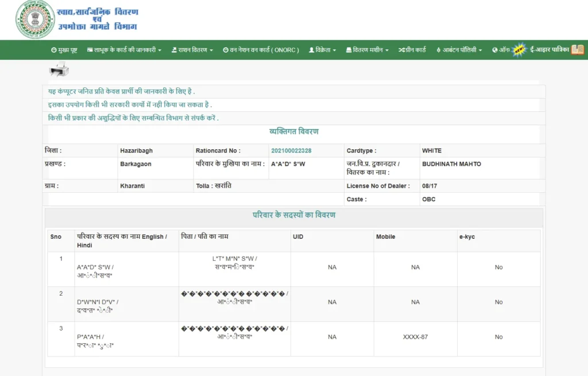Open the ई-आहार पत्रिका link
Screen dimensions: 588x376
coord(550,49)
